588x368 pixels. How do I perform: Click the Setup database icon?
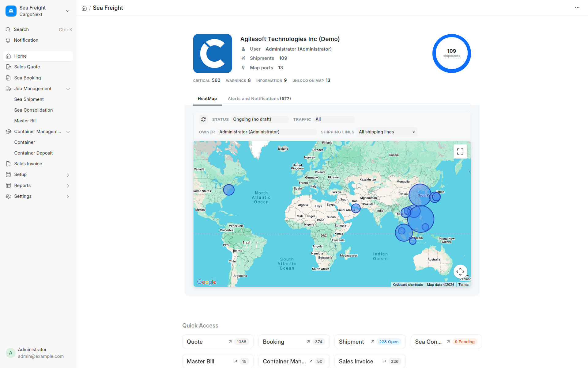(x=8, y=174)
